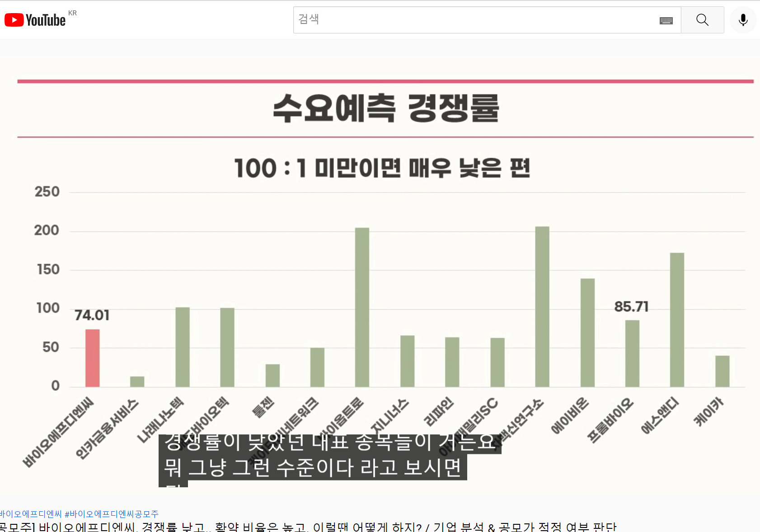
Task: Open the 바이오에프디엔씨 hashtag link
Action: pyautogui.click(x=31, y=514)
